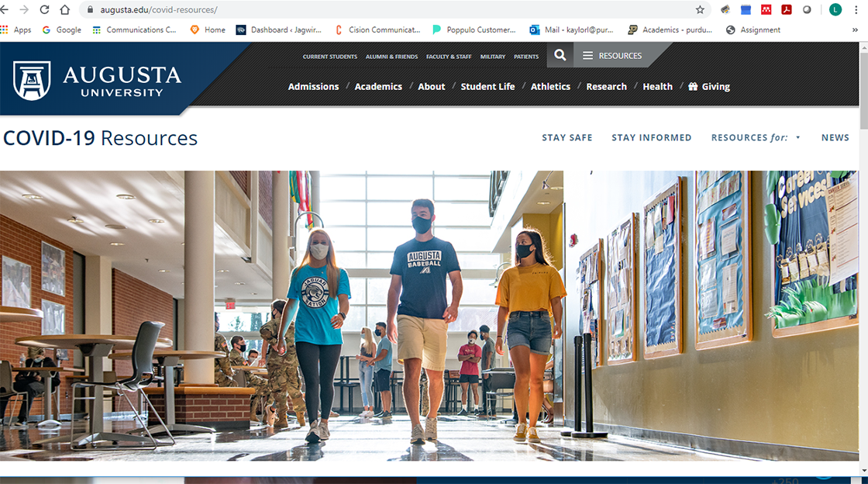This screenshot has width=868, height=484.
Task: Open the Research menu item
Action: pos(606,87)
